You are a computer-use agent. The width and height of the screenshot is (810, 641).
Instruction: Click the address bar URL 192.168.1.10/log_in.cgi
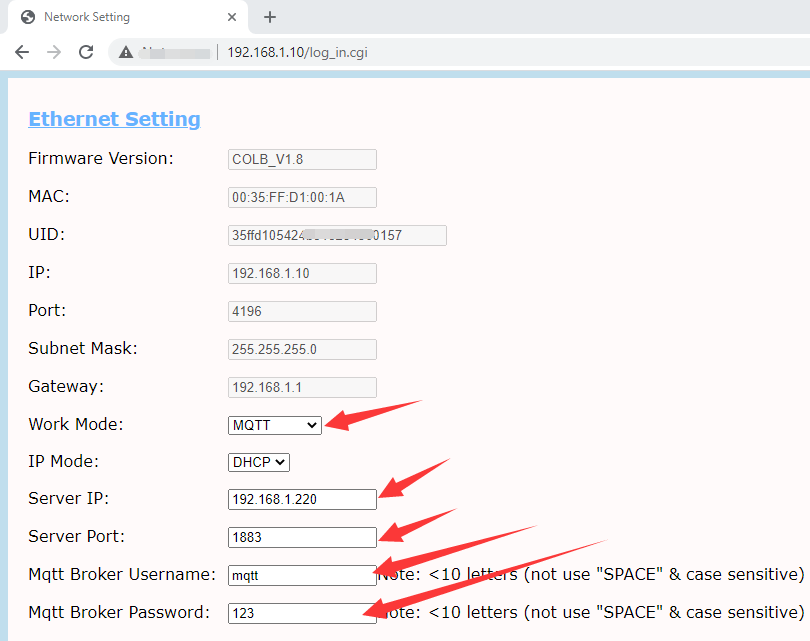(297, 52)
